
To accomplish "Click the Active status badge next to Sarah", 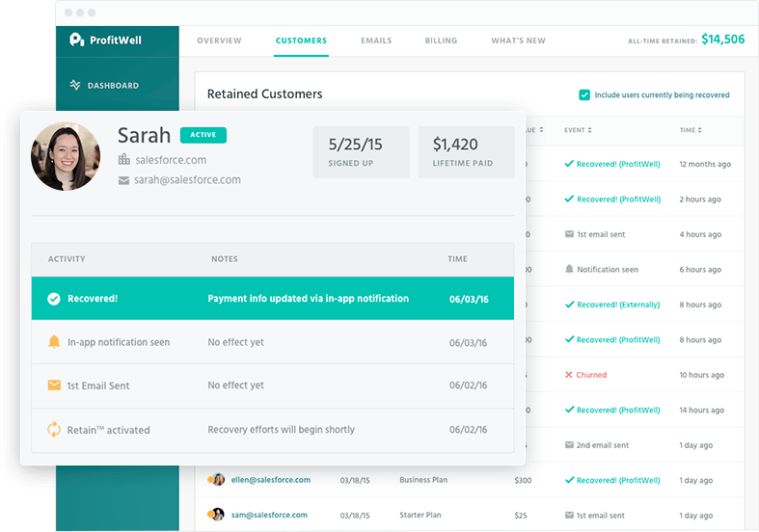I will tap(203, 135).
